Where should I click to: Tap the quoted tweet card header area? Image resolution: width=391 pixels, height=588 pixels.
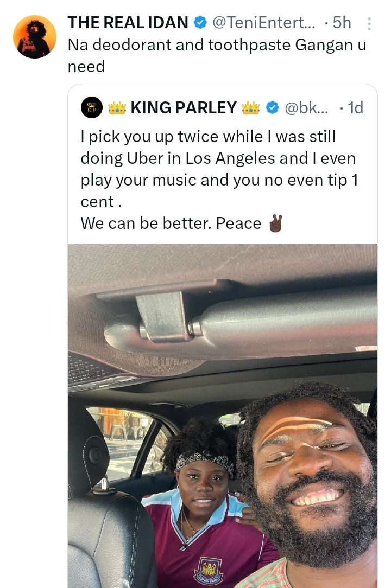point(222,108)
